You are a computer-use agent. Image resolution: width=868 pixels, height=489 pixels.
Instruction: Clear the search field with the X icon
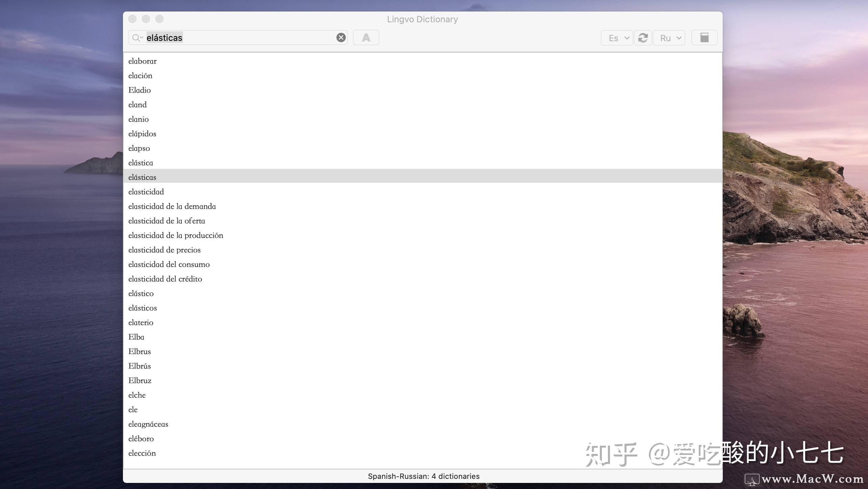(x=341, y=37)
